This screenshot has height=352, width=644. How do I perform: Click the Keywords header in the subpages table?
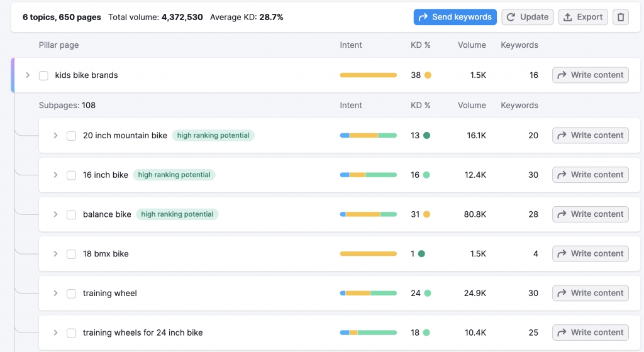519,106
